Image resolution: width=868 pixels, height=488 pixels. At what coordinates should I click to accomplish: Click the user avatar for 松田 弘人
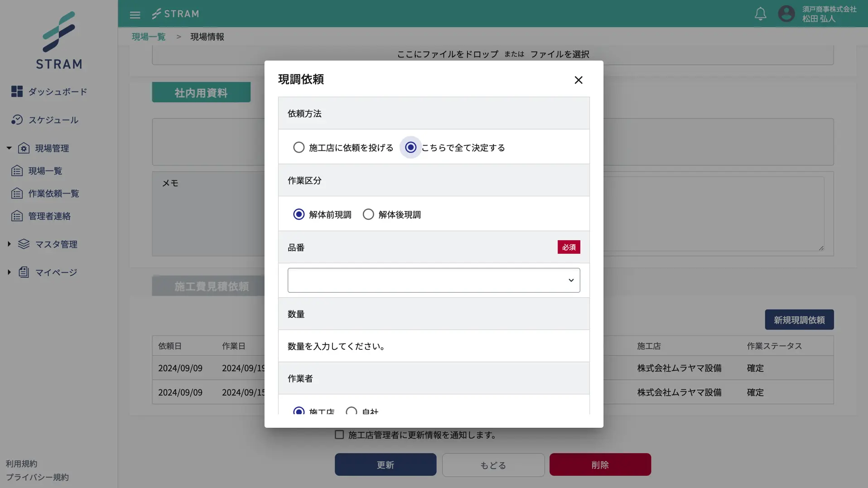(786, 14)
